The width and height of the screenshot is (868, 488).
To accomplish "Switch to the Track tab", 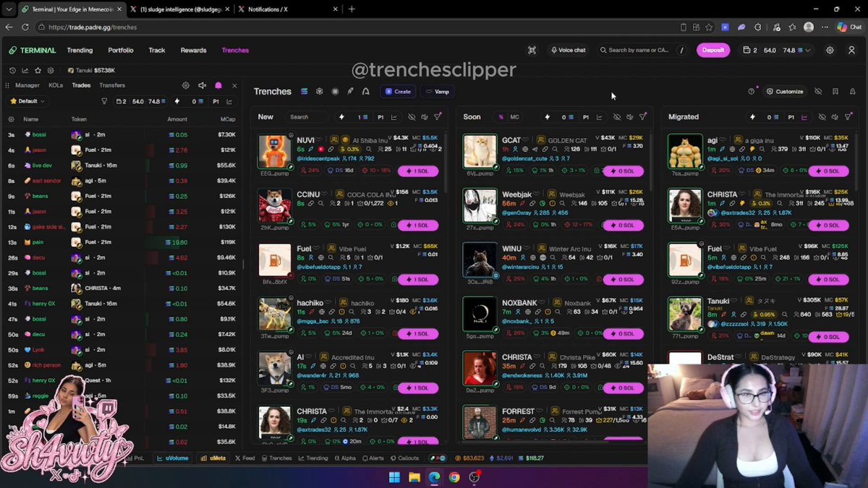I will tap(157, 50).
